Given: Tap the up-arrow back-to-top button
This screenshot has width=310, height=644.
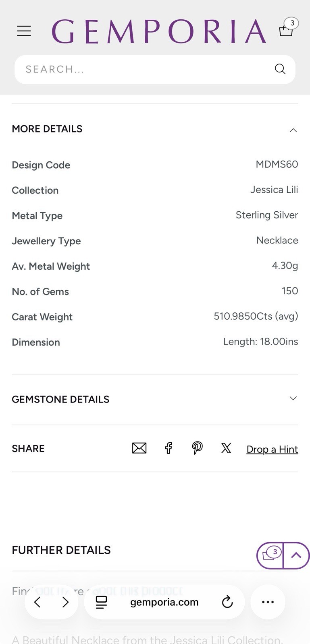Looking at the screenshot, I should point(296,555).
